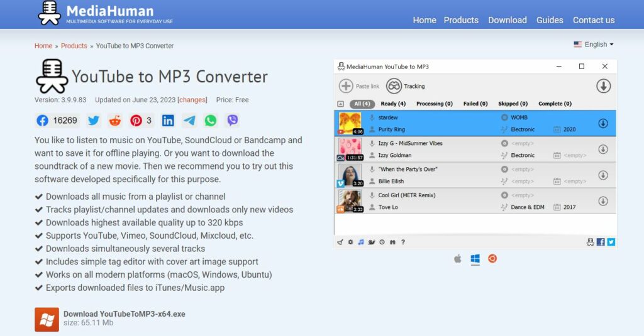The image size is (644, 336).
Task: Click the Izzy G MidSummer Vibes thumbnail
Action: [x=351, y=149]
